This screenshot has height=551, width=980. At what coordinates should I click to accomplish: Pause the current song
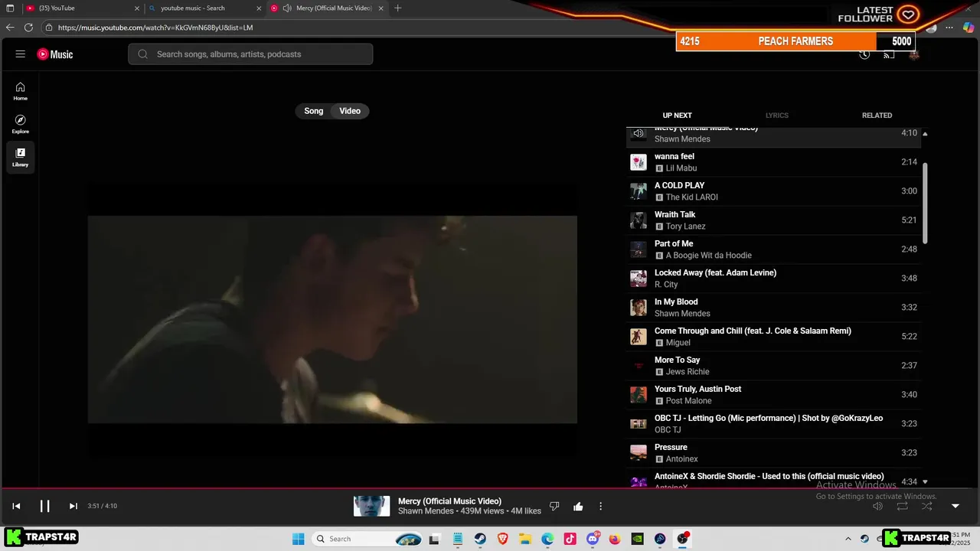point(44,506)
